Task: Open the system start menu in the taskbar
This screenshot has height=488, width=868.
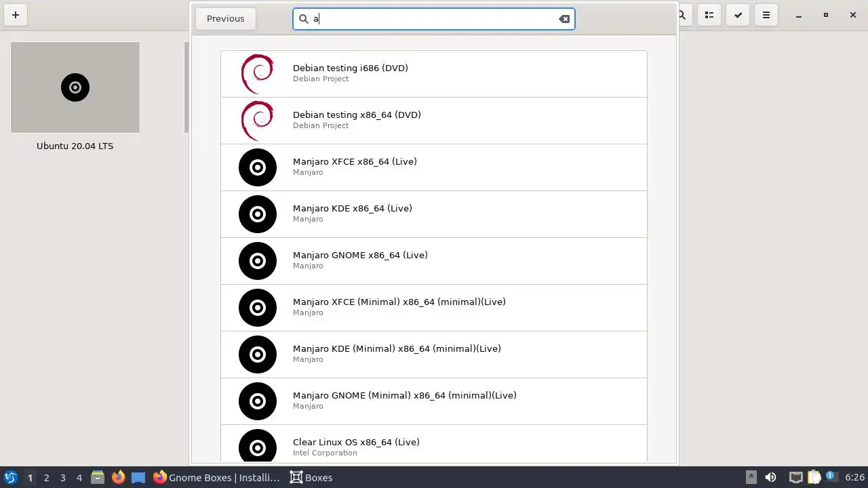Action: (11, 477)
